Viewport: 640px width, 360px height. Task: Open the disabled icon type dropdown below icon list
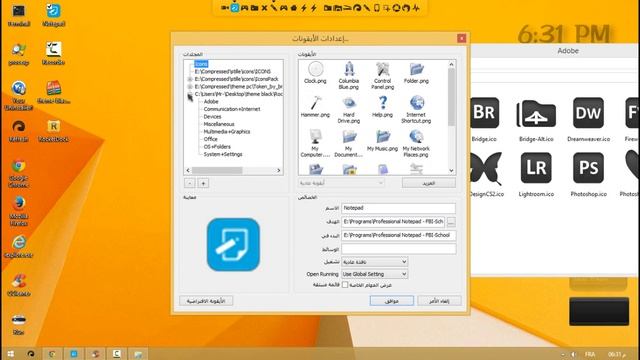point(341,183)
